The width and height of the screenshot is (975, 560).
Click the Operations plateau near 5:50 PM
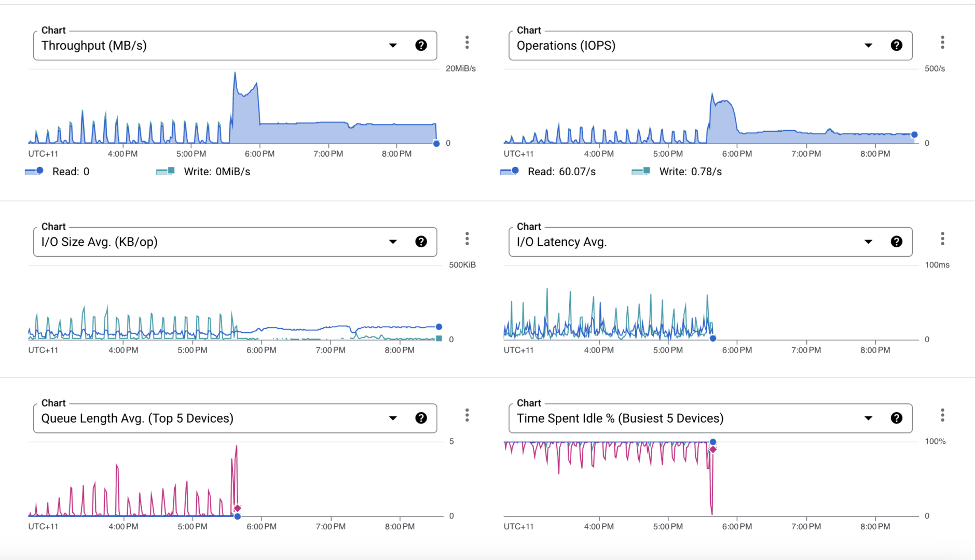click(724, 102)
